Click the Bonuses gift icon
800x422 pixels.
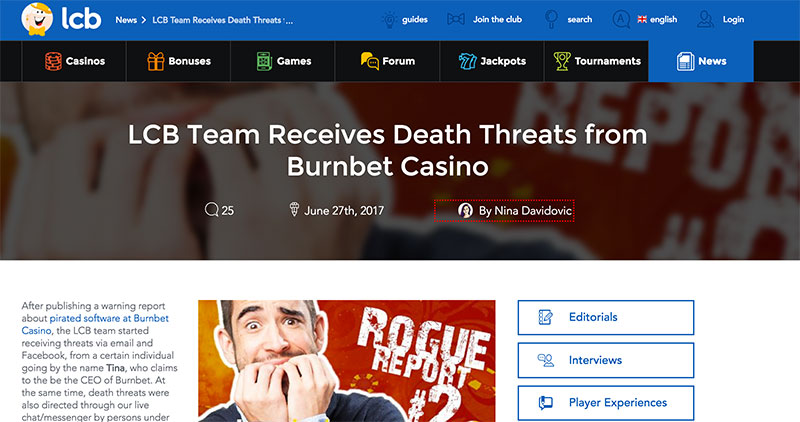156,61
